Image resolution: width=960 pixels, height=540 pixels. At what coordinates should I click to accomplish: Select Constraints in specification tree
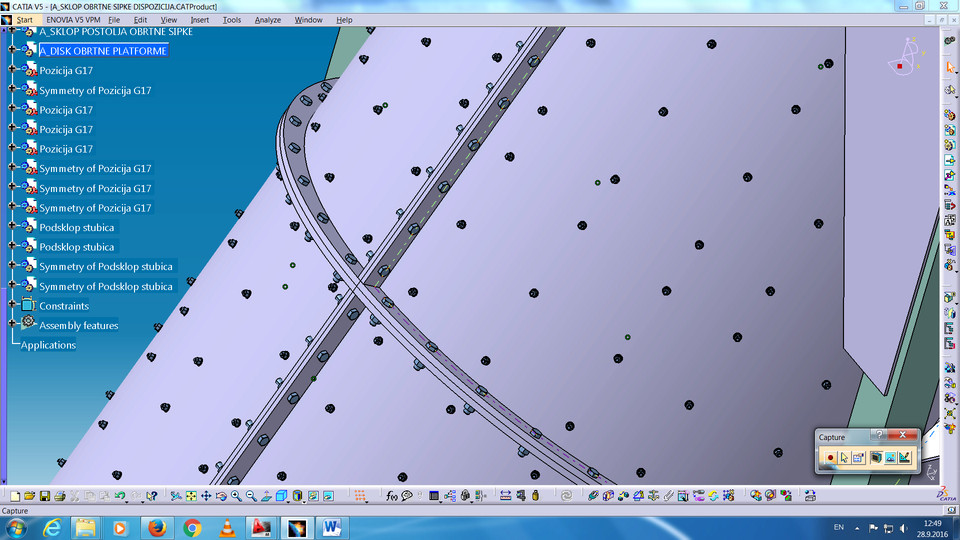pyautogui.click(x=64, y=306)
